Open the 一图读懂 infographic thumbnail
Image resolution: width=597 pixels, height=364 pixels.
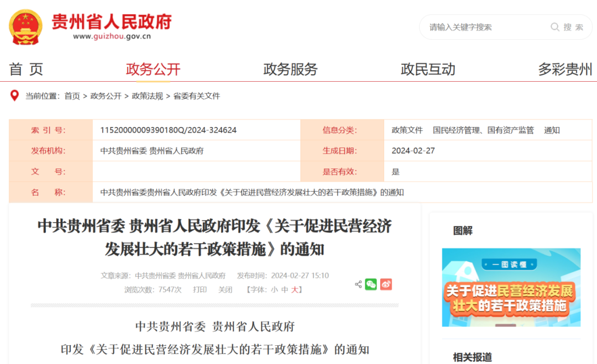(x=511, y=287)
